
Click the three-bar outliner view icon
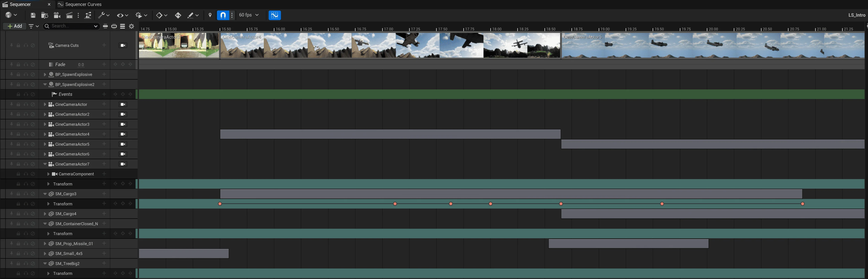coord(123,26)
